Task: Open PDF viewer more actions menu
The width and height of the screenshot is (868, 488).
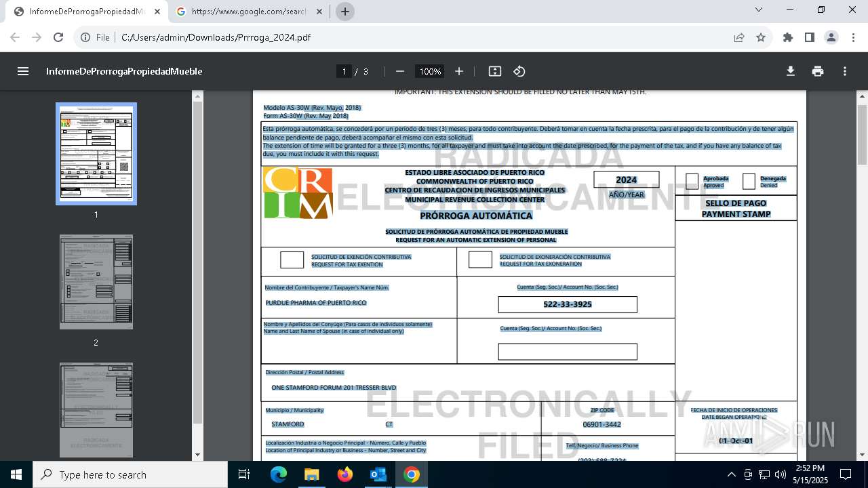Action: (x=845, y=71)
